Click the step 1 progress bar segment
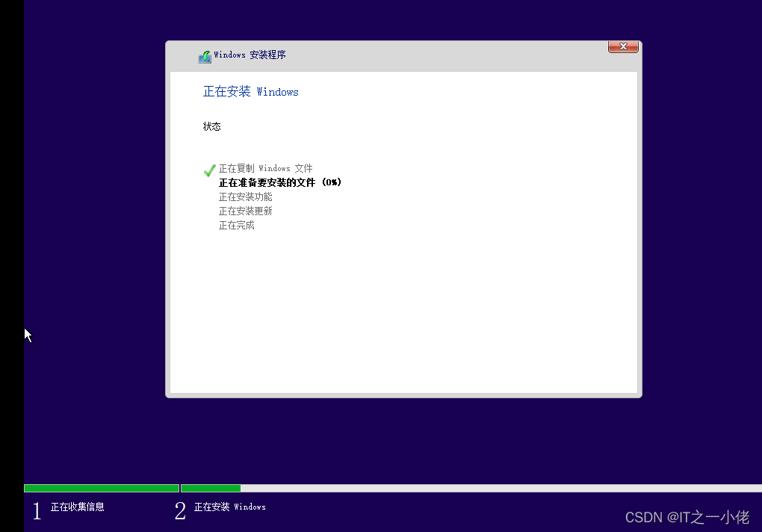 click(x=102, y=488)
